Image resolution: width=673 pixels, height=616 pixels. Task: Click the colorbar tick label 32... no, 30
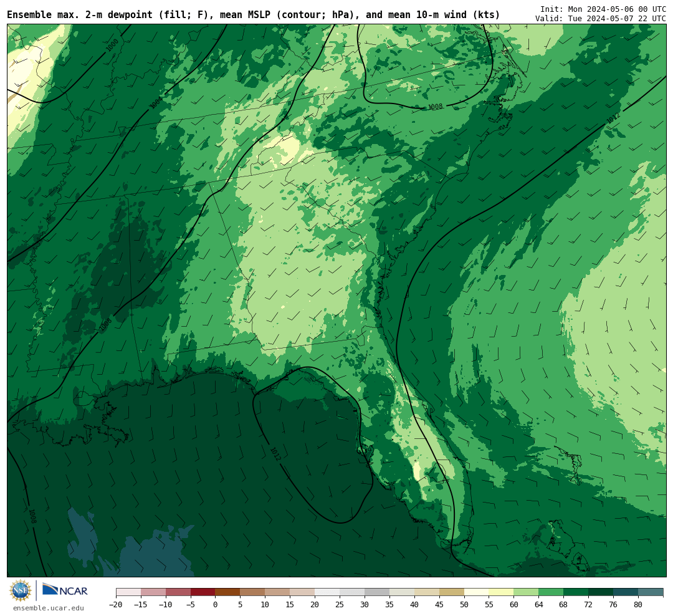click(365, 605)
